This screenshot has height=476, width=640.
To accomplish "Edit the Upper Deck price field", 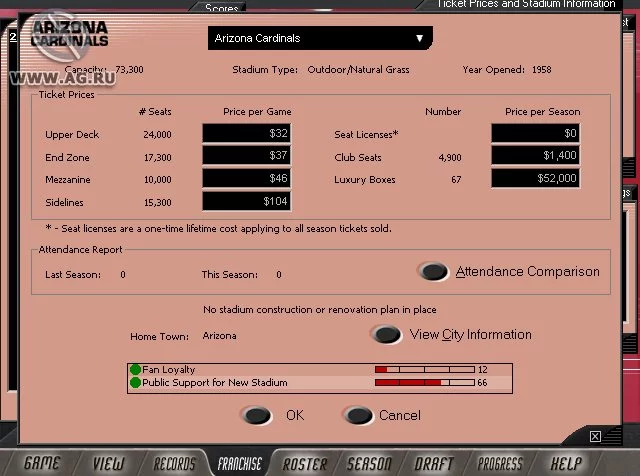I will pos(247,133).
